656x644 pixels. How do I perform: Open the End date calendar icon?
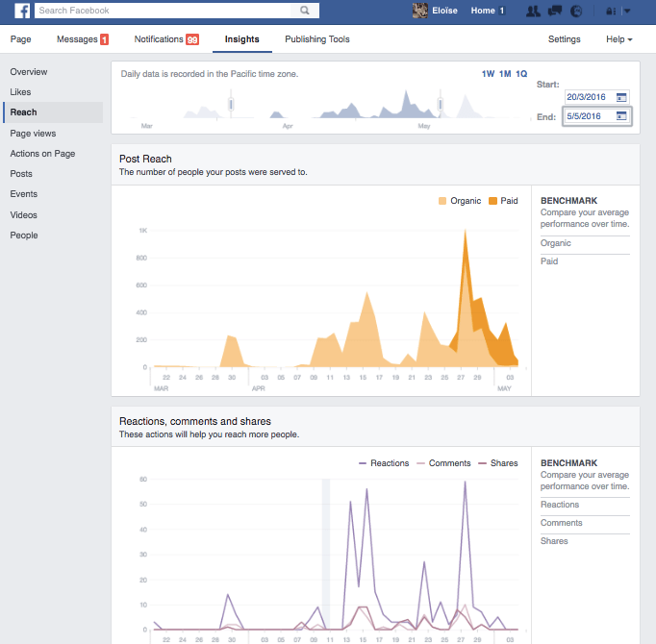621,116
